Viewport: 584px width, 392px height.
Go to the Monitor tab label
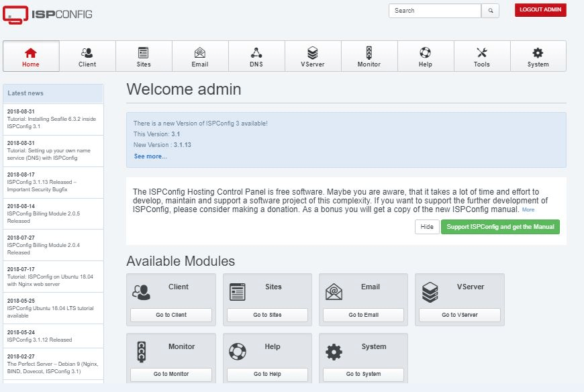tap(369, 64)
